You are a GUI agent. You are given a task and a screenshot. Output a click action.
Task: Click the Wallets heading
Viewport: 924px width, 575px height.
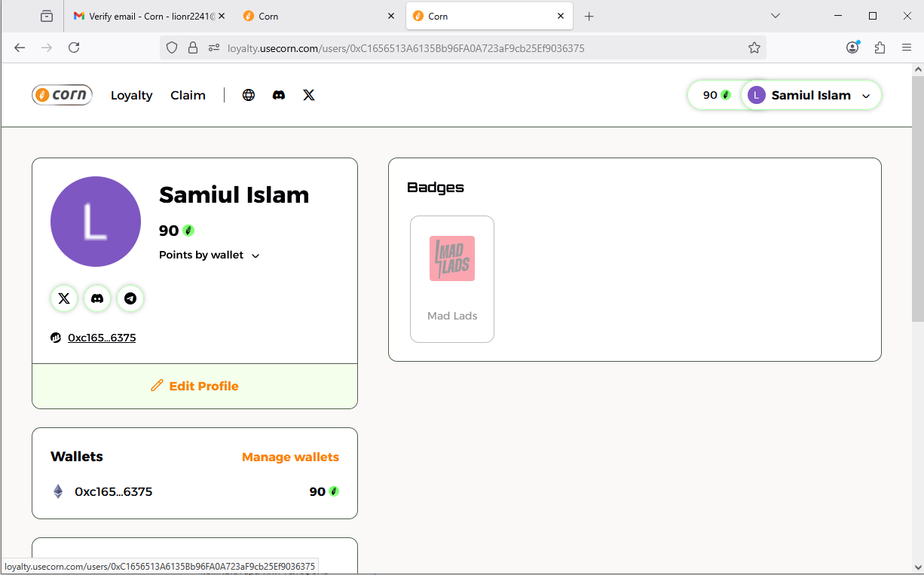click(x=77, y=457)
